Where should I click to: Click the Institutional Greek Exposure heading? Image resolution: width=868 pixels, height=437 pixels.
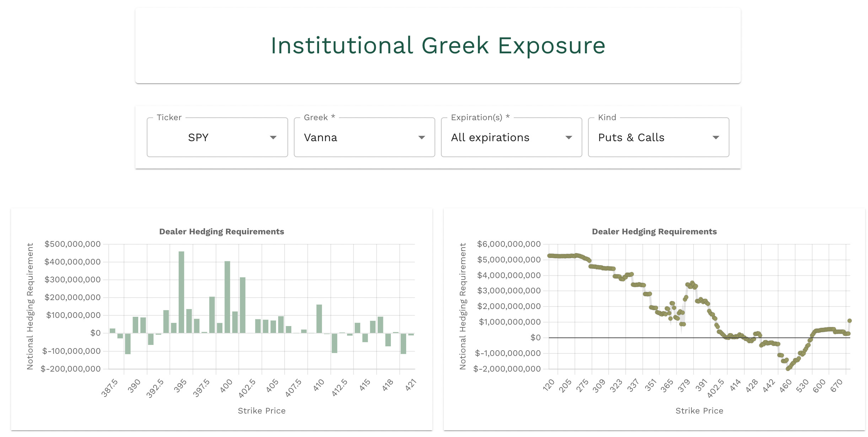(x=438, y=46)
